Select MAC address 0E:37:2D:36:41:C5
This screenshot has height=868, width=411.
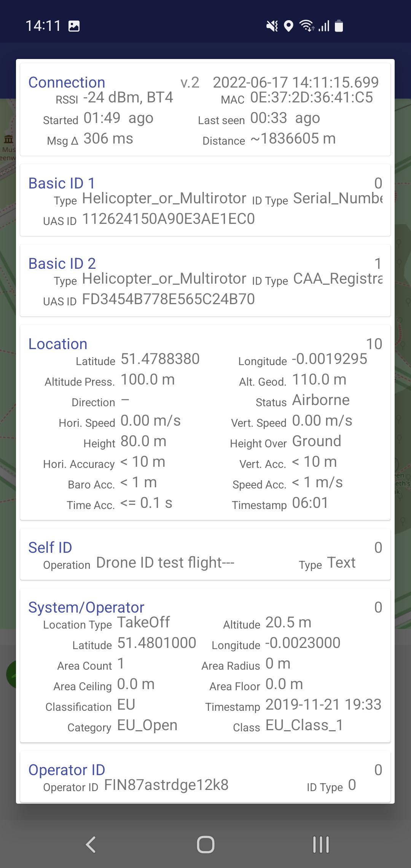[x=311, y=97]
